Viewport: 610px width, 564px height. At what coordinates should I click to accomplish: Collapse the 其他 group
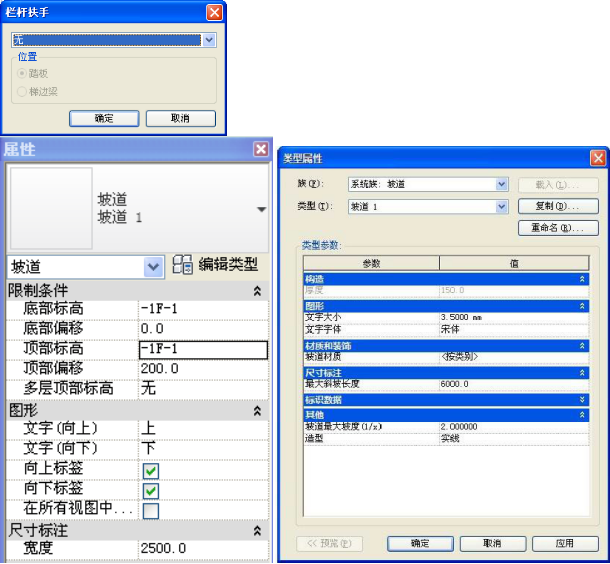pyautogui.click(x=582, y=415)
